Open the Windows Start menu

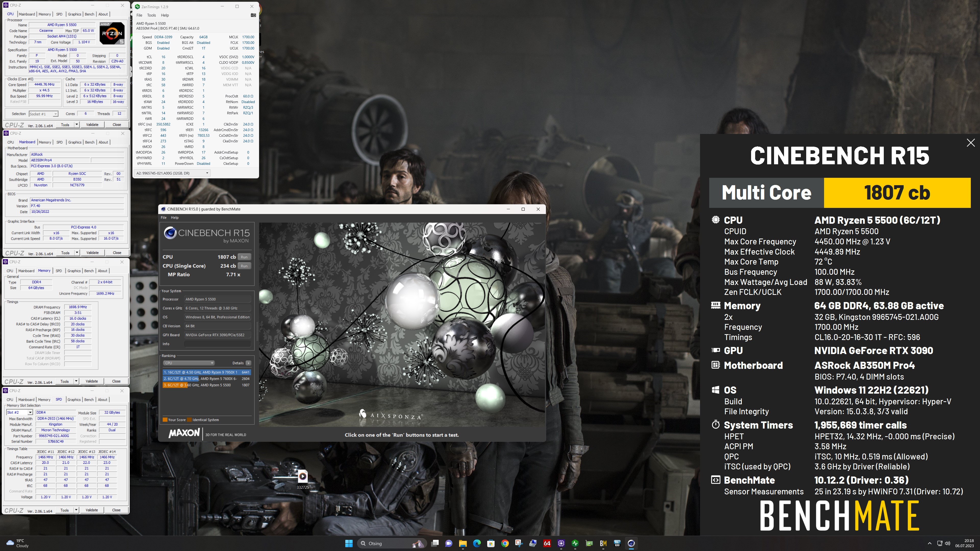point(348,543)
